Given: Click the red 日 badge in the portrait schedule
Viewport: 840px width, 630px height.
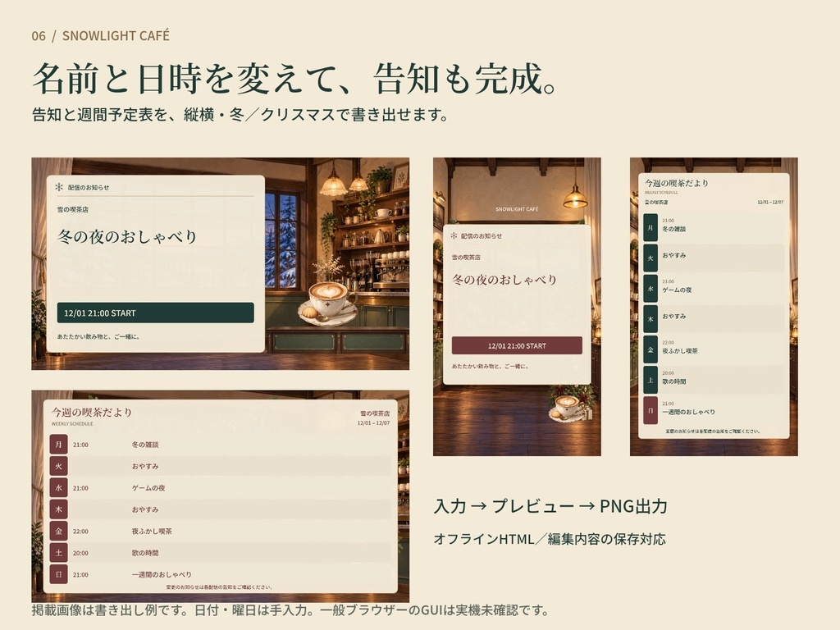Looking at the screenshot, I should (x=651, y=411).
